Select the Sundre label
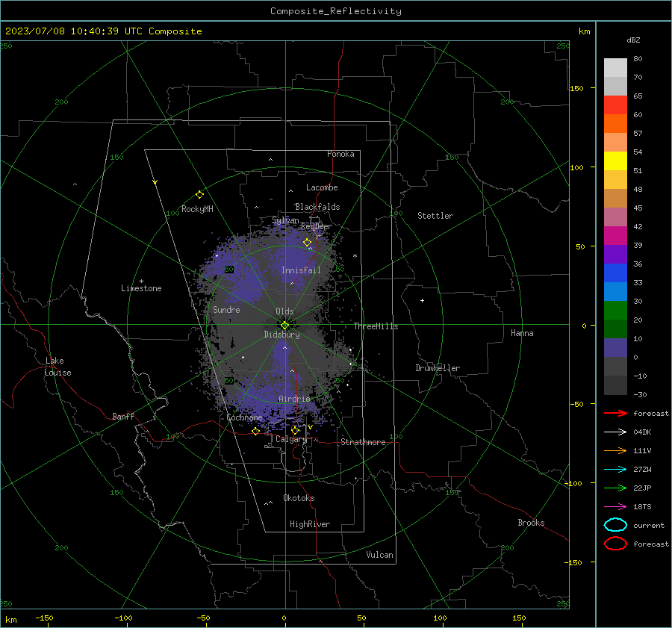 tap(226, 309)
